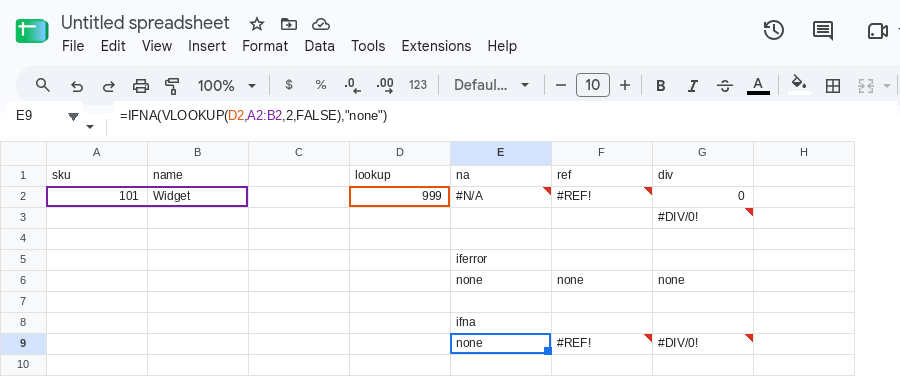The image size is (900, 387).
Task: Open the text color picker
Action: click(758, 86)
